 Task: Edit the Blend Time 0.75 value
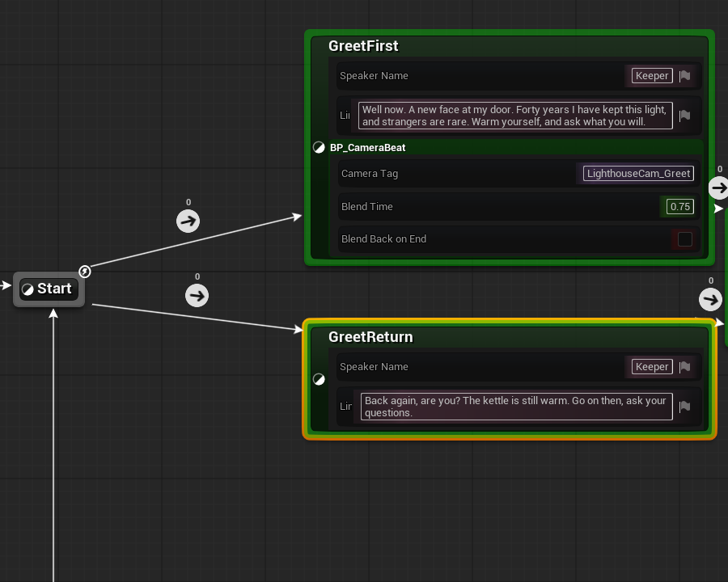coord(680,207)
